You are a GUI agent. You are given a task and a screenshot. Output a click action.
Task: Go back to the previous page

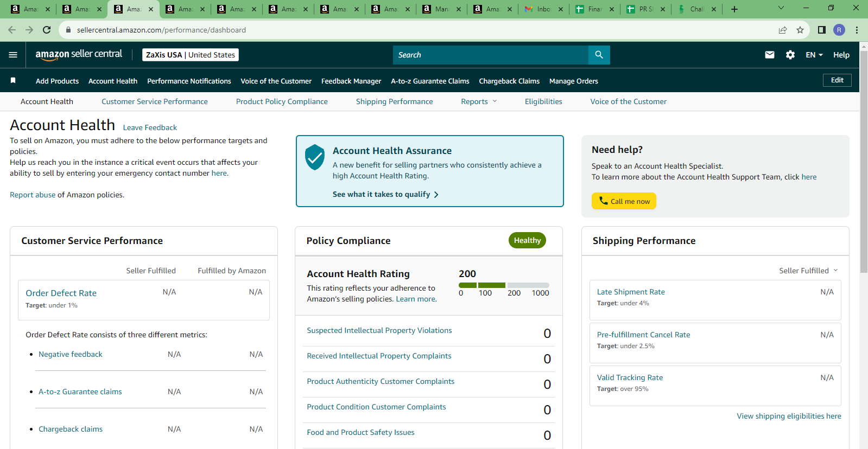coord(12,30)
